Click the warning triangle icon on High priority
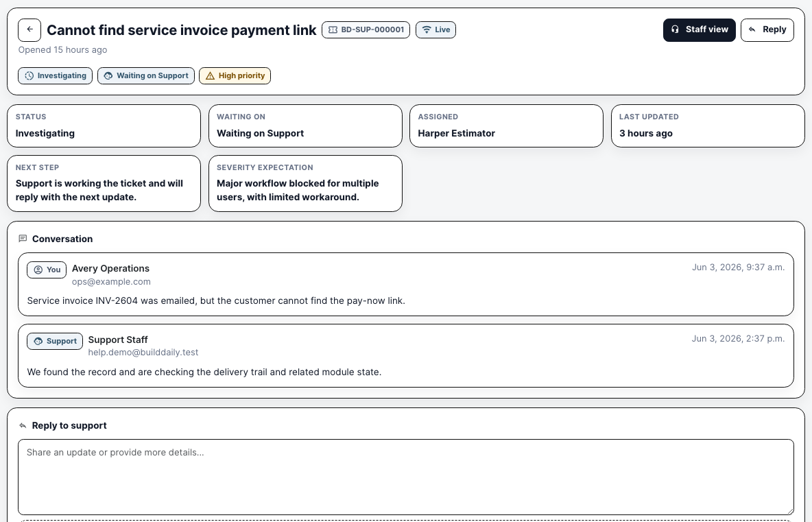 click(211, 75)
